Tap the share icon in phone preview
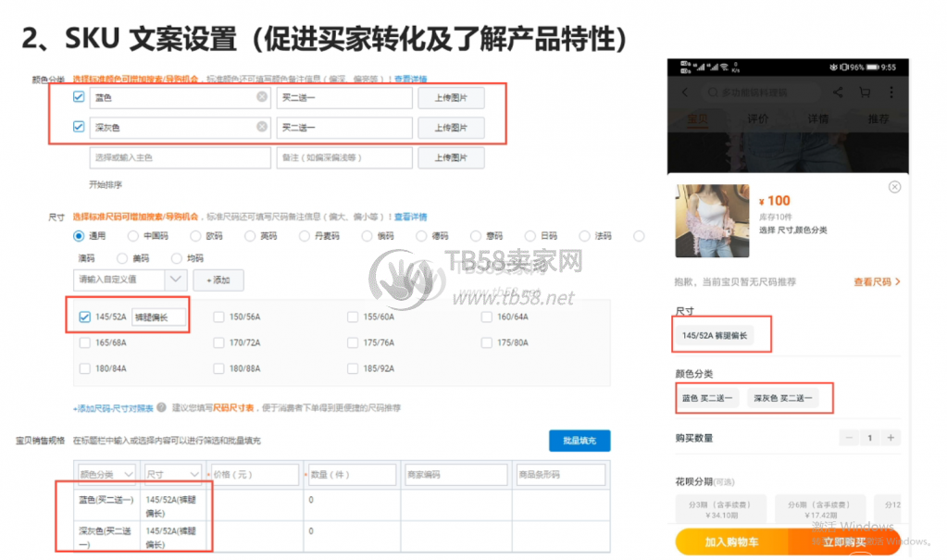947x560 pixels. (x=838, y=93)
